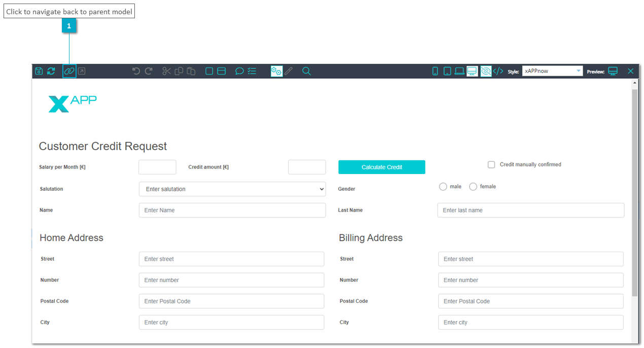This screenshot has width=644, height=348.
Task: Open the Enter salutation dropdown
Action: pos(232,189)
